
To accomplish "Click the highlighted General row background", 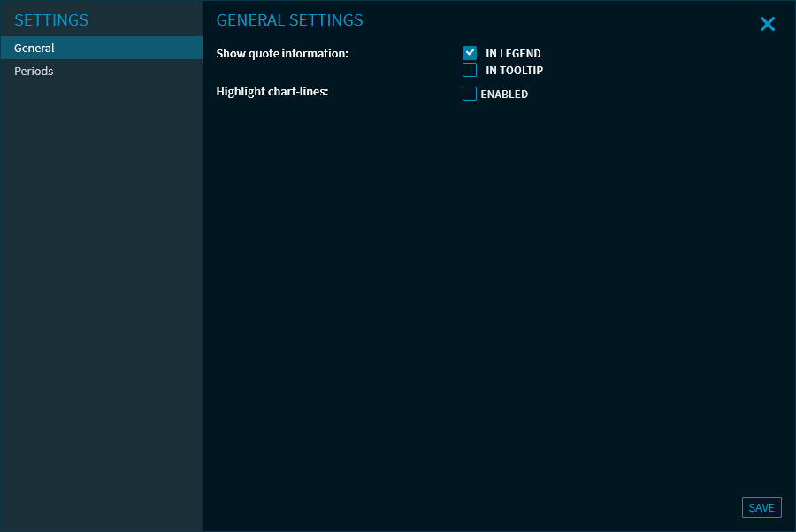I will point(133,48).
